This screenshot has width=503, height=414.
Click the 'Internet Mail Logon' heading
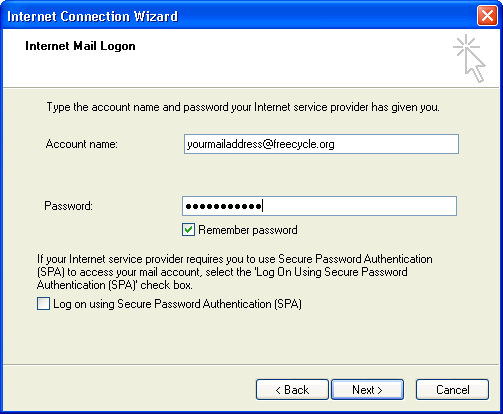(x=80, y=46)
